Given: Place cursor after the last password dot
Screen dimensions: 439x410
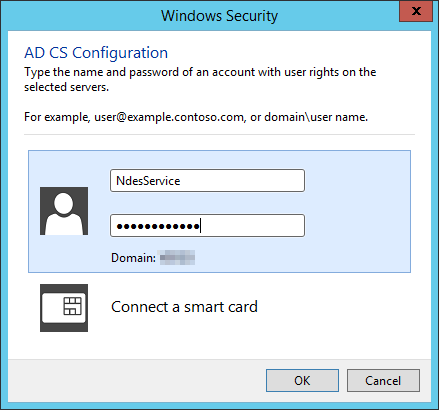Looking at the screenshot, I should pyautogui.click(x=201, y=226).
